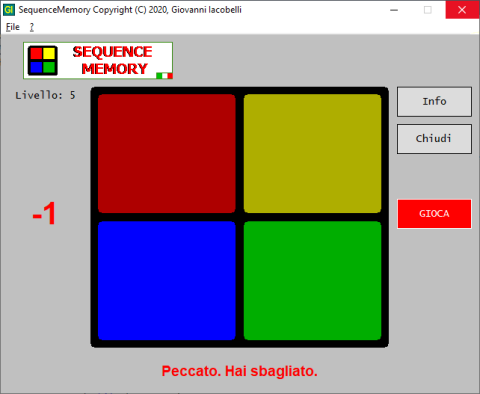
Task: Click the four-color square logo icon
Action: coord(42,60)
